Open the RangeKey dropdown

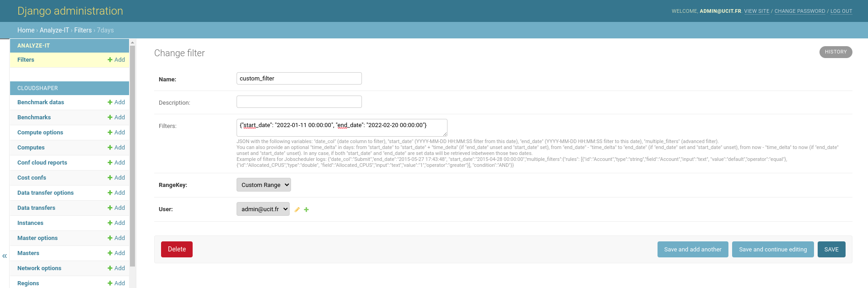(264, 185)
